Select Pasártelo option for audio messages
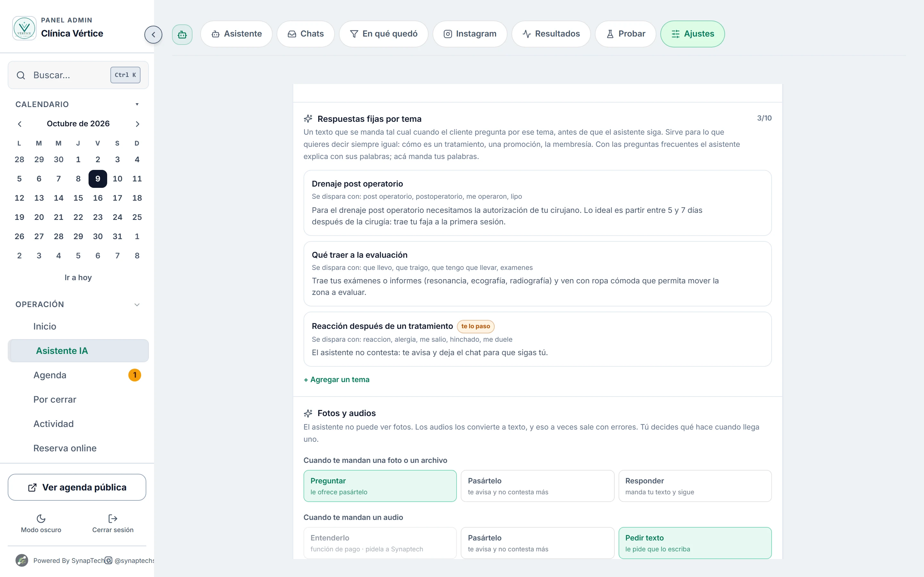 tap(537, 543)
